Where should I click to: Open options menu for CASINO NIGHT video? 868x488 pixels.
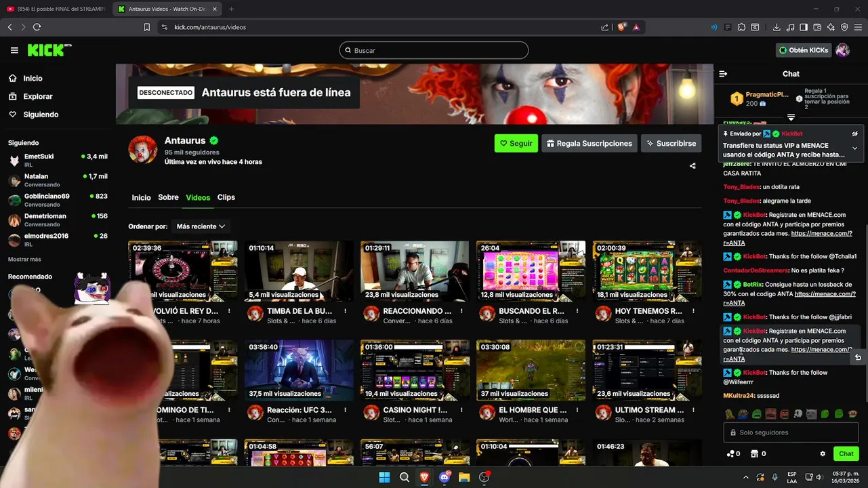[461, 410]
